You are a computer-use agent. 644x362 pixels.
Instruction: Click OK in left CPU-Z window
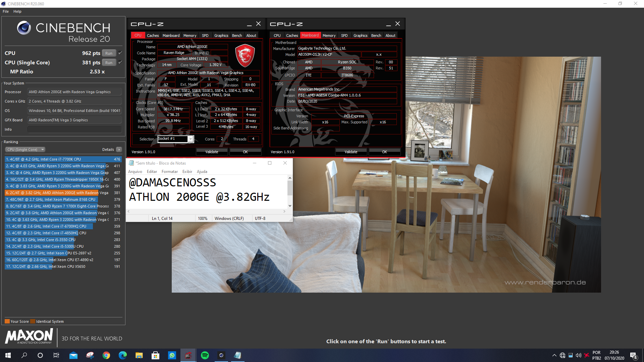[246, 152]
